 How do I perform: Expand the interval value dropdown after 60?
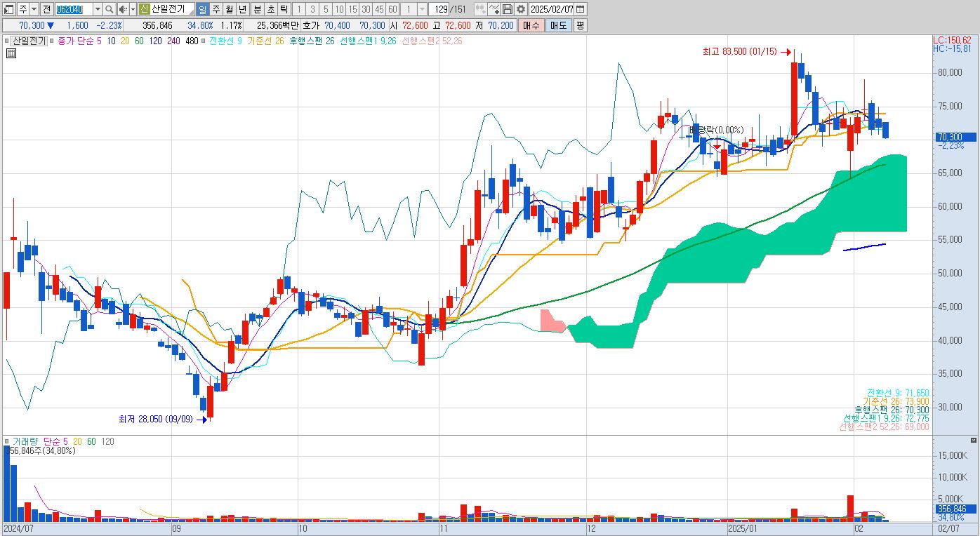click(x=421, y=9)
